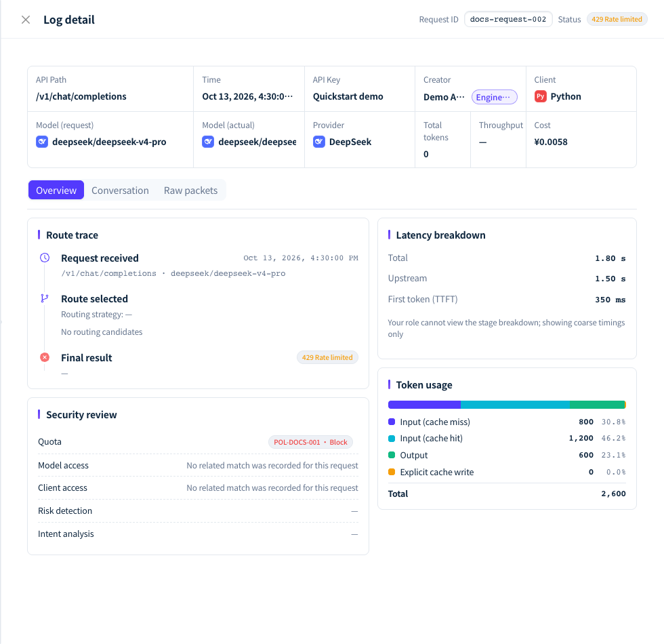Open the Raw packets tab
Viewport: 664px width, 644px height.
pyautogui.click(x=190, y=190)
